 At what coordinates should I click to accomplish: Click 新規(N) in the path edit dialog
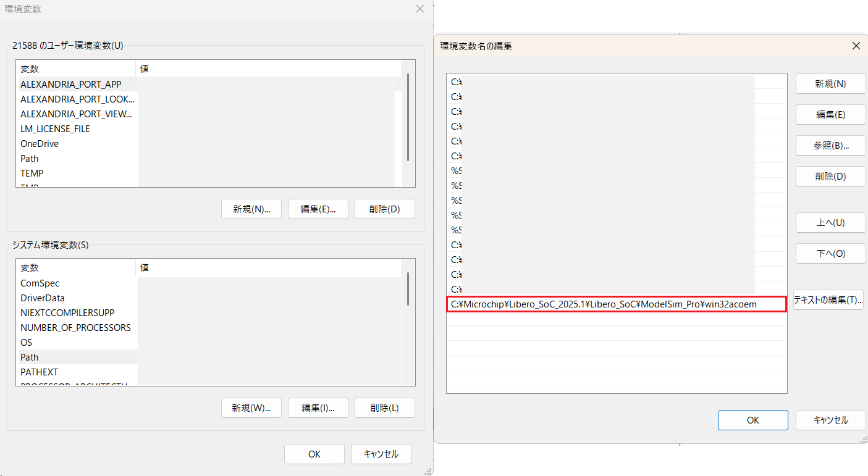(830, 84)
